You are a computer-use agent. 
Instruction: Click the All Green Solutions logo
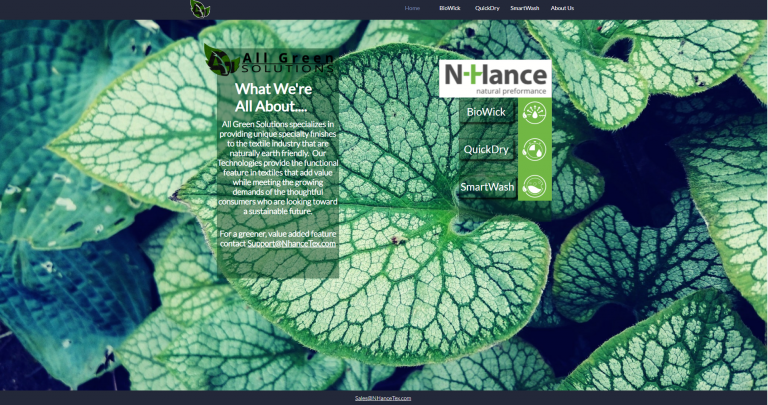269,60
